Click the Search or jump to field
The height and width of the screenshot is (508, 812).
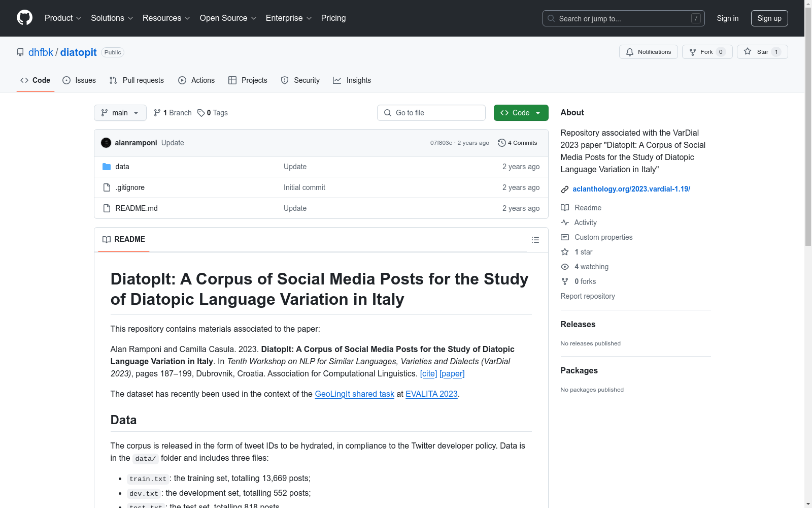coord(624,18)
